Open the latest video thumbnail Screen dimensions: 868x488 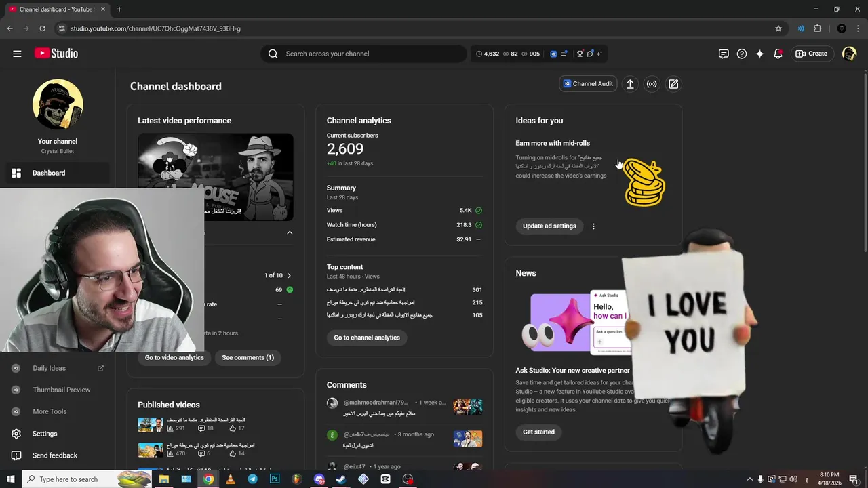point(216,176)
